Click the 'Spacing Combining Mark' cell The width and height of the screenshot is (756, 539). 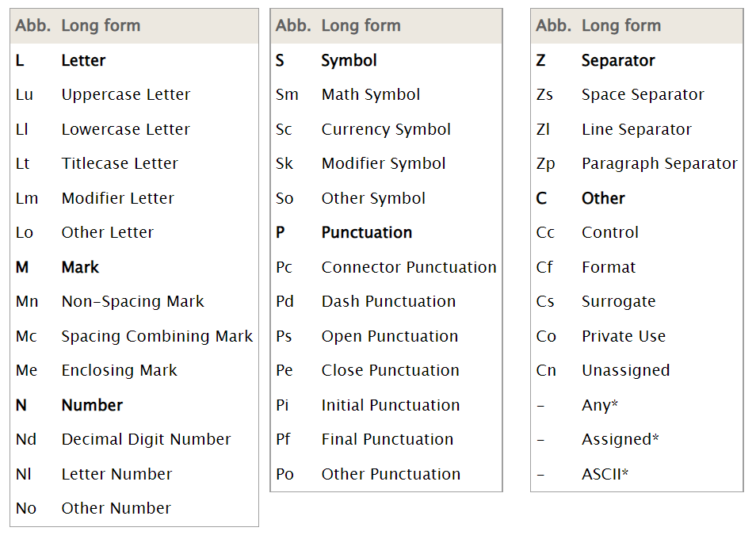157,336
